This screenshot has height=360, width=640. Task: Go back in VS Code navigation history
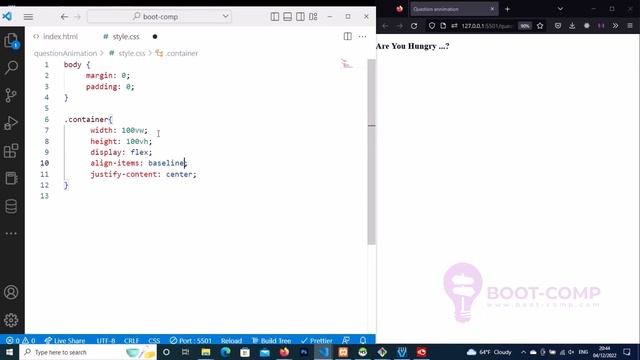(x=64, y=17)
